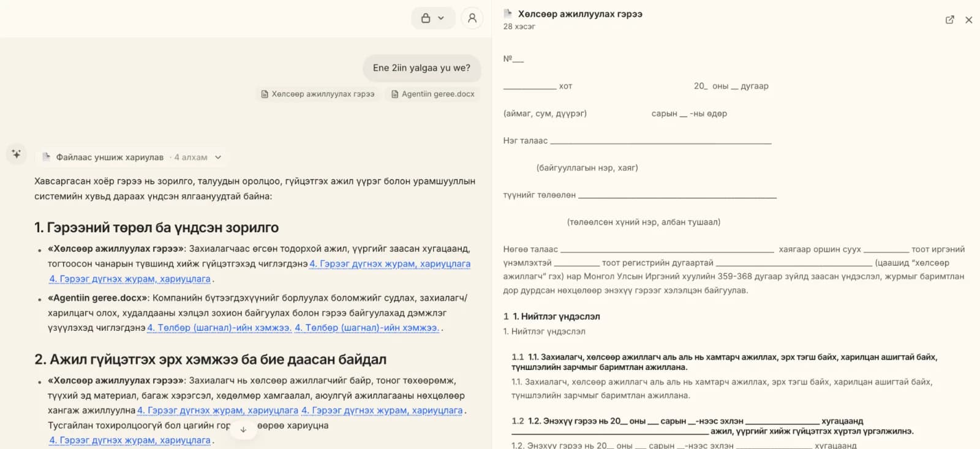Click the 4 алхам step count label
This screenshot has width=980, height=449.
coord(190,157)
